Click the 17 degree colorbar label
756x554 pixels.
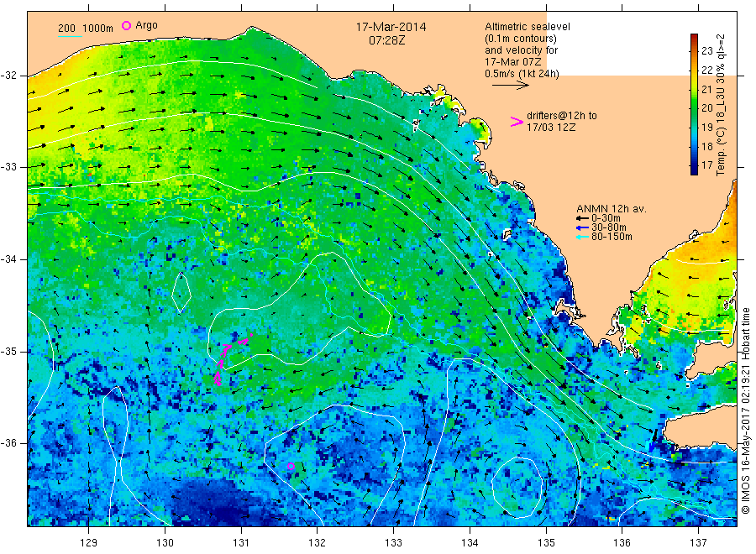pos(706,165)
